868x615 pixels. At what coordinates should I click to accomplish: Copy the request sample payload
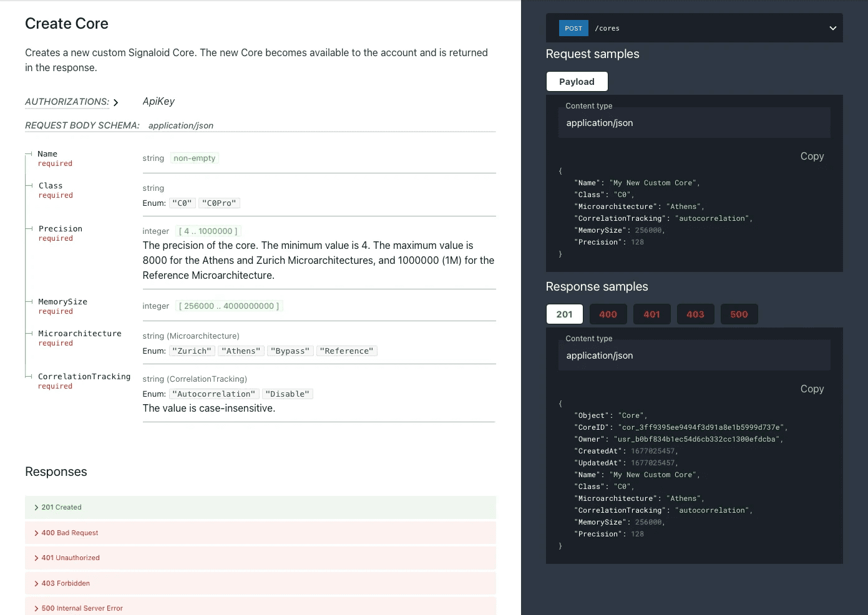tap(812, 156)
